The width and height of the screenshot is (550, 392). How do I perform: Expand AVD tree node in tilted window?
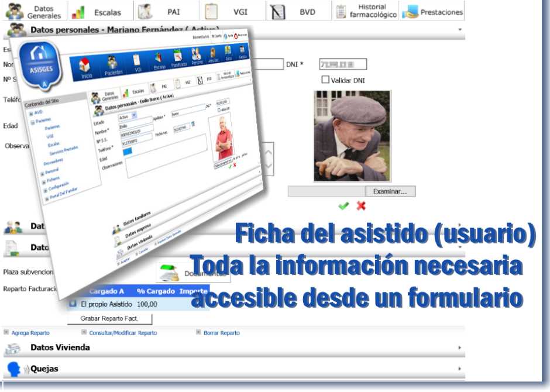click(x=31, y=114)
